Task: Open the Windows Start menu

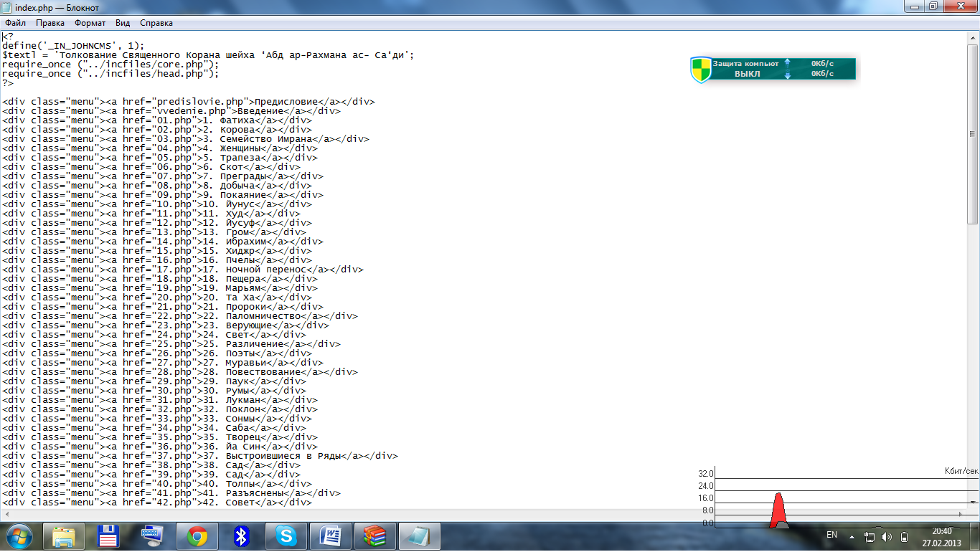Action: click(x=18, y=536)
